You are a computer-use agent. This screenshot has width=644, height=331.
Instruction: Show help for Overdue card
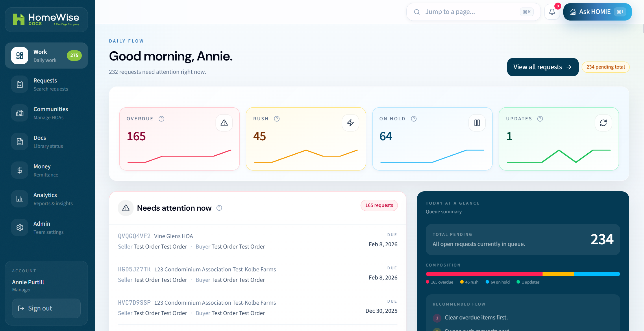[162, 119]
